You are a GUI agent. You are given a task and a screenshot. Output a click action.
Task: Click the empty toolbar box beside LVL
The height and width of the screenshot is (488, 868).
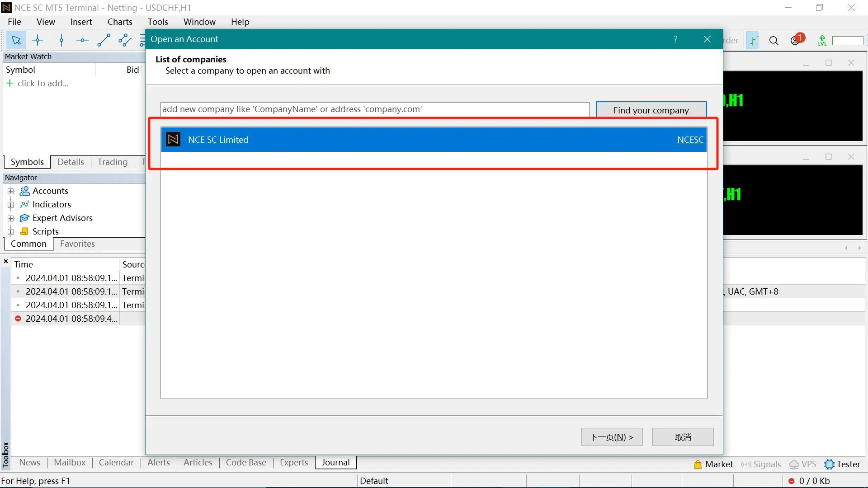(848, 41)
